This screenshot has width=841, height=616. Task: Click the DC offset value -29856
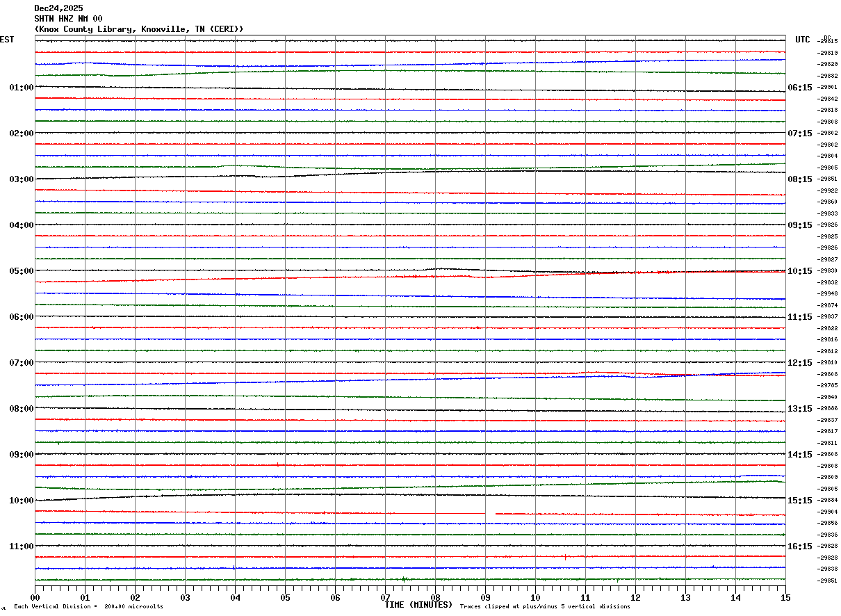(x=827, y=524)
